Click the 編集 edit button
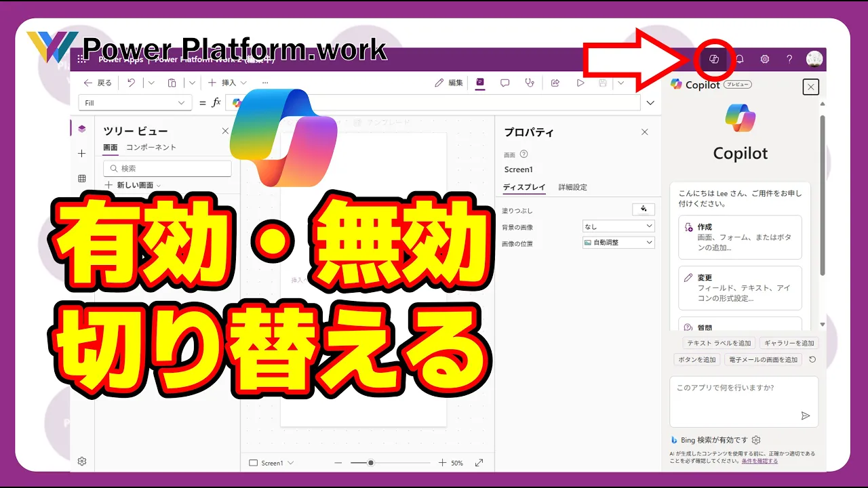 449,83
